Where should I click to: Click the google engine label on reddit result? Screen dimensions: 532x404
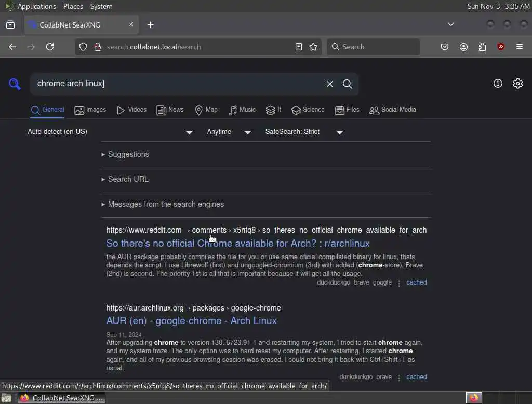[382, 282]
